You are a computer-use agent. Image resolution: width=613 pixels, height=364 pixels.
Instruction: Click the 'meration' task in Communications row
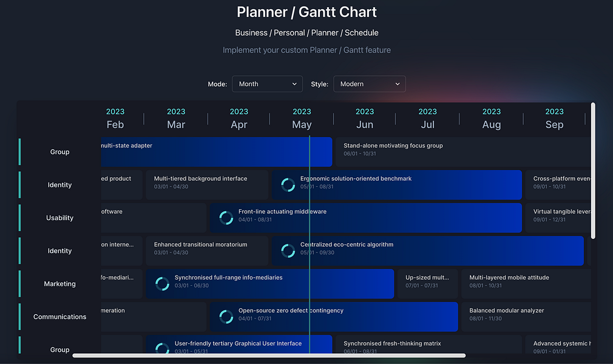[x=153, y=317]
